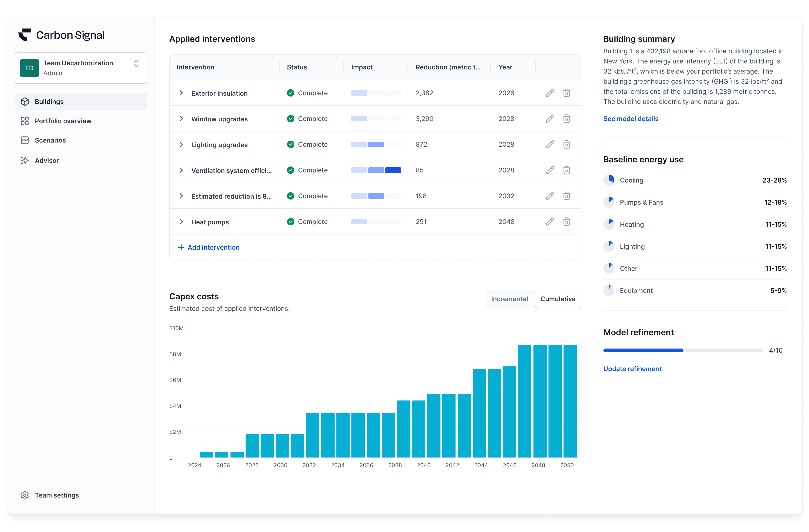Click the Carbon Signal logo
809x532 pixels.
[62, 35]
